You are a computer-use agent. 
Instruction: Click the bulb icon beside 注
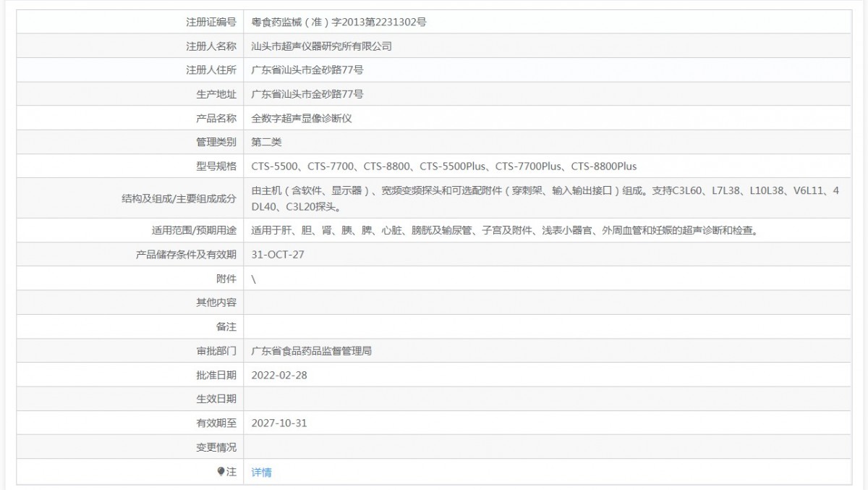(221, 471)
